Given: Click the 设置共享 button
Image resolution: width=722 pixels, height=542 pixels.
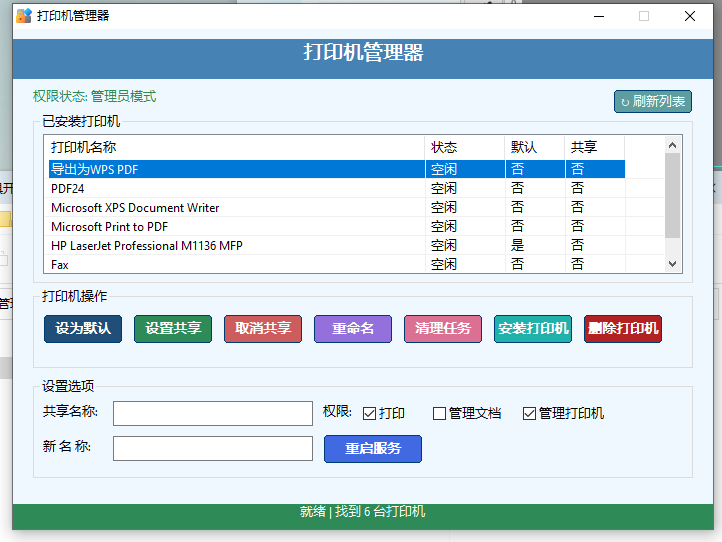Looking at the screenshot, I should click(173, 329).
